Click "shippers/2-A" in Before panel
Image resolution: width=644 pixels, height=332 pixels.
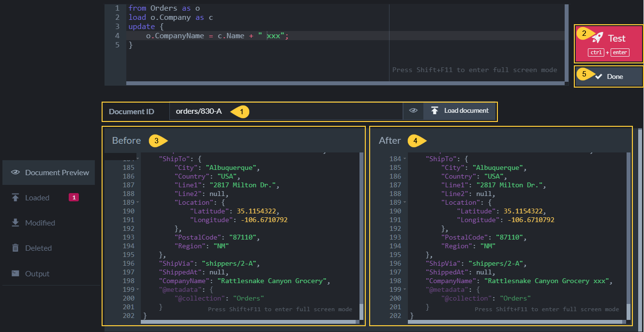[230, 264]
